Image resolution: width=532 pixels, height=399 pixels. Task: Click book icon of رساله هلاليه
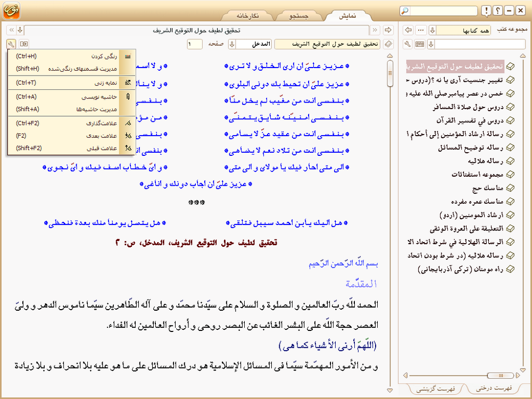[x=510, y=161]
